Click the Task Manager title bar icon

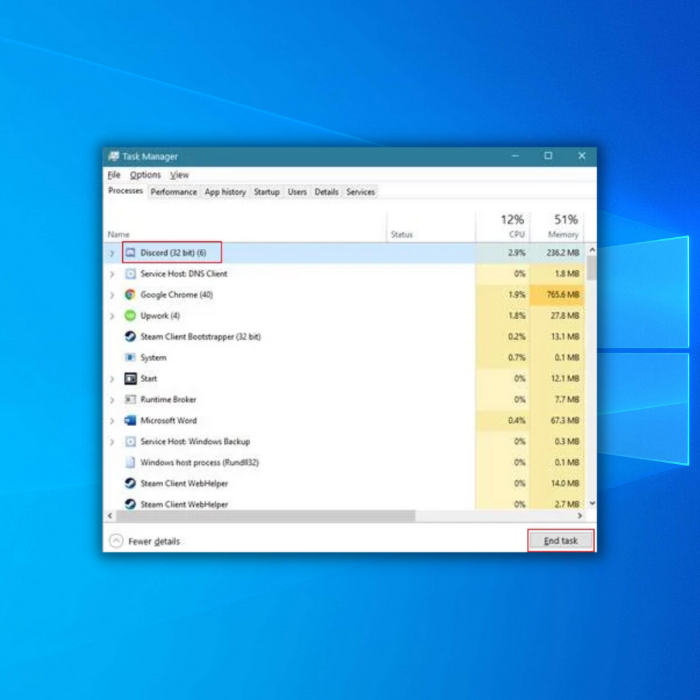click(113, 156)
